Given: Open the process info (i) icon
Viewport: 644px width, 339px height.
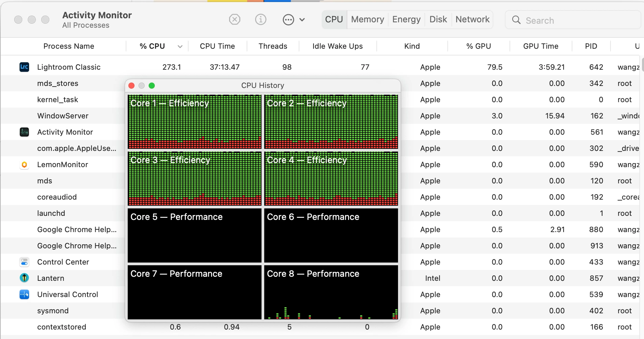Looking at the screenshot, I should coord(261,20).
